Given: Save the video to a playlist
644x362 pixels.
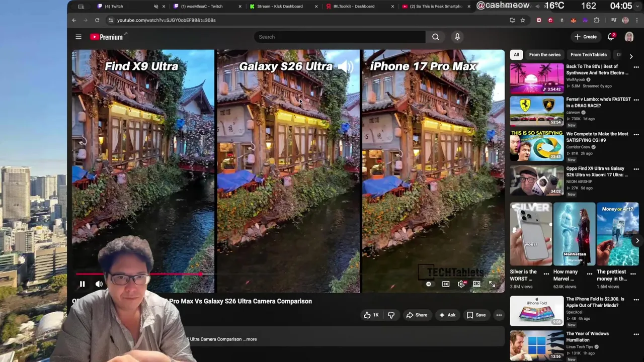Looking at the screenshot, I should [x=476, y=315].
